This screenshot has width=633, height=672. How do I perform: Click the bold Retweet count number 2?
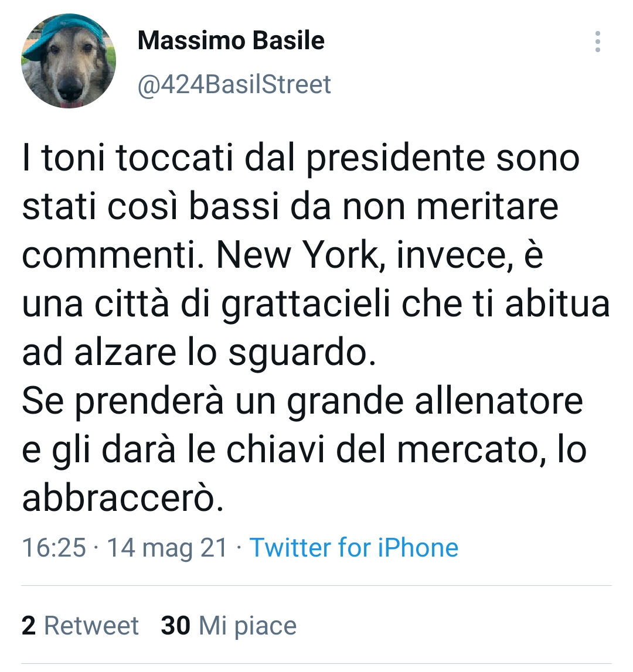coord(28,626)
